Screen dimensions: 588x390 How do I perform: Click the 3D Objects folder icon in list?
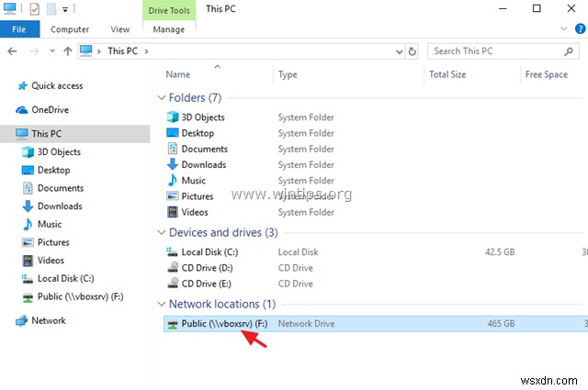(173, 117)
